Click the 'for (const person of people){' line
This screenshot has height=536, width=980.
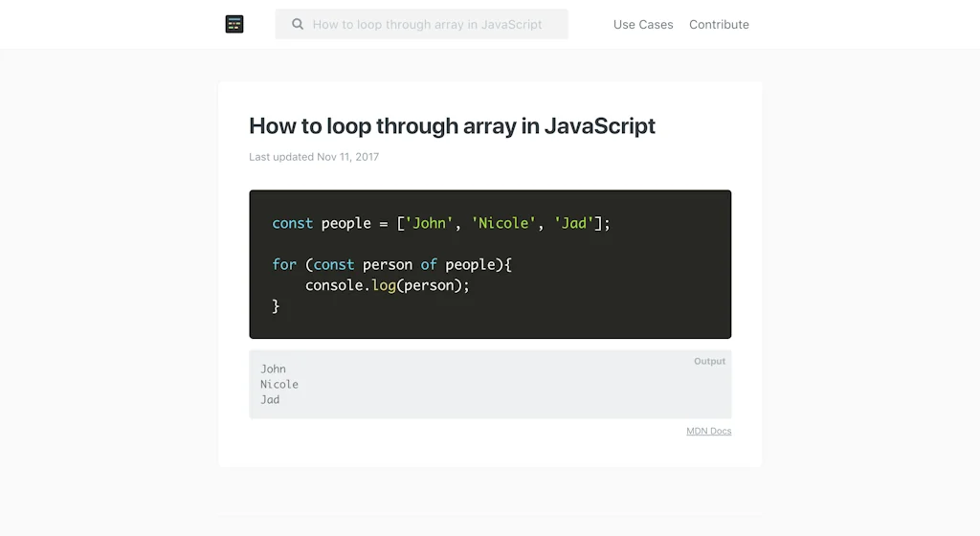pyautogui.click(x=391, y=265)
